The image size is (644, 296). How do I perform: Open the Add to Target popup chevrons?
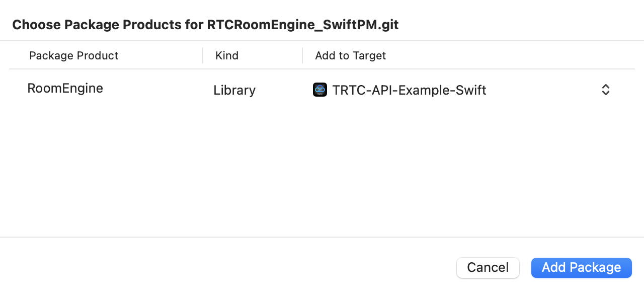[606, 90]
